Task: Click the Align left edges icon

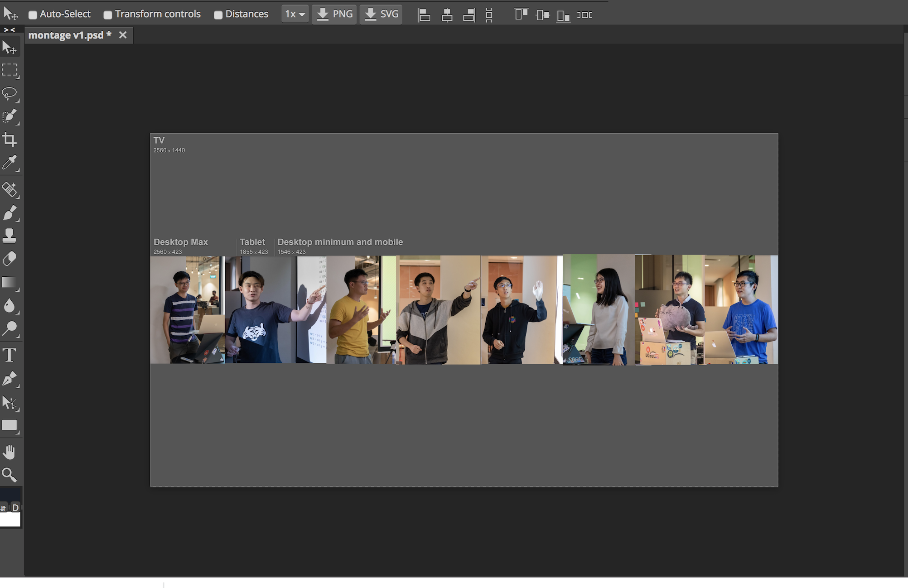Action: pos(424,15)
